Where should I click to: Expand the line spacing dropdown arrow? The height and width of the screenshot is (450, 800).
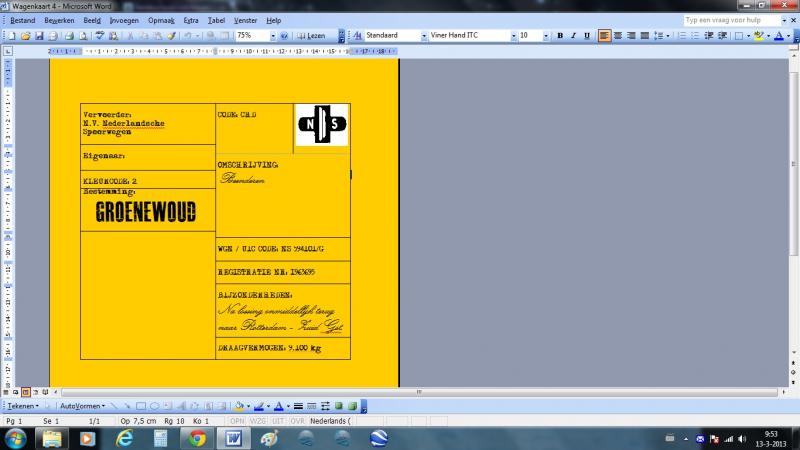[x=668, y=36]
